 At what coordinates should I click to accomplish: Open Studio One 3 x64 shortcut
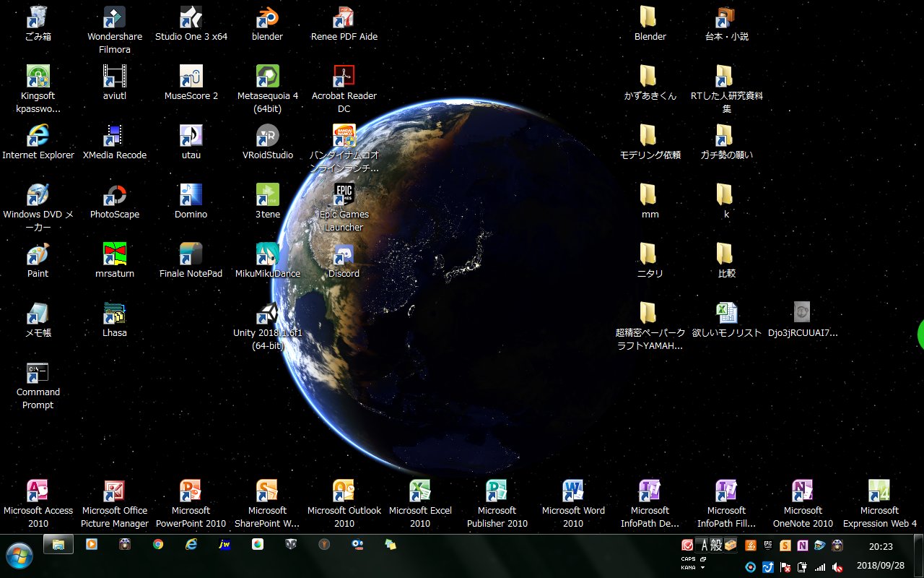[x=191, y=23]
